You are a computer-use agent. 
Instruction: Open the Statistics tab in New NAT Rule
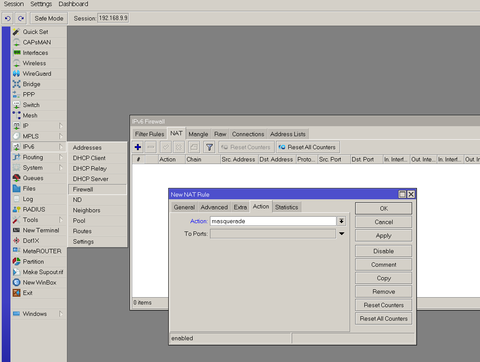pyautogui.click(x=287, y=207)
